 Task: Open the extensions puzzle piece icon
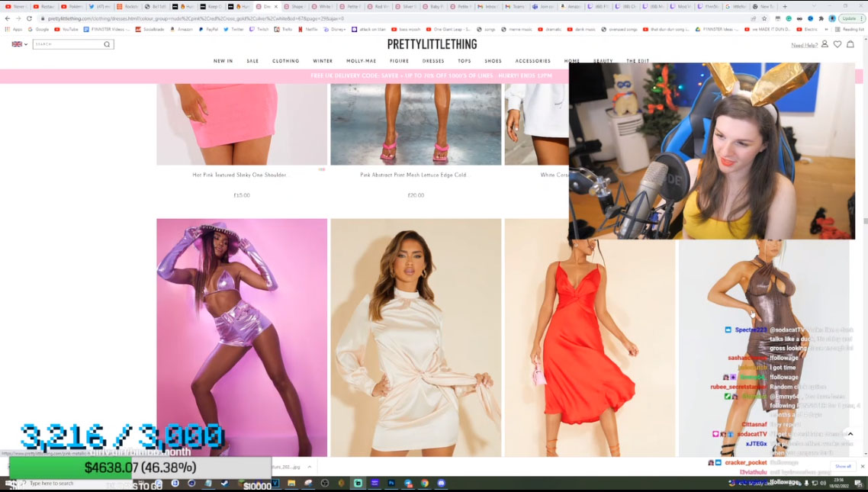(821, 18)
